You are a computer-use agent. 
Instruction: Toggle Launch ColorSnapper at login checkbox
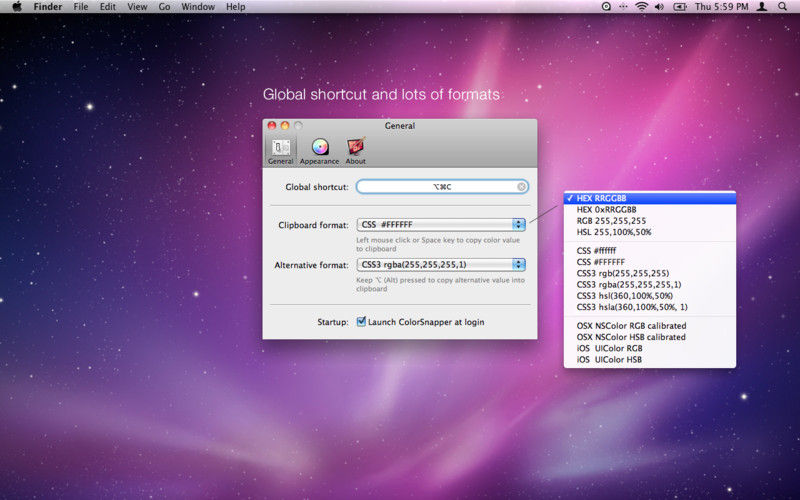361,321
